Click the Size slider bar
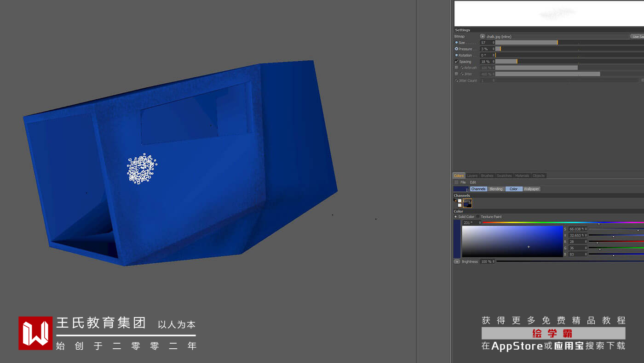 click(x=569, y=43)
